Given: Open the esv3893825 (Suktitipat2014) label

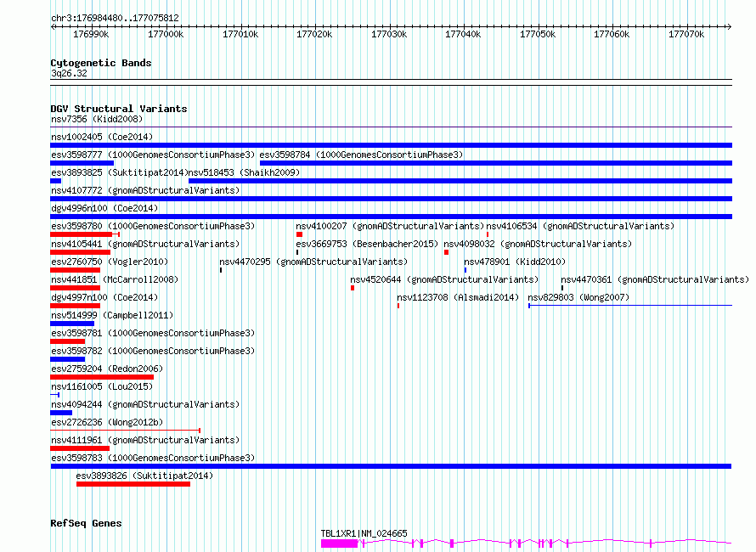Looking at the screenshot, I should click(x=119, y=172).
